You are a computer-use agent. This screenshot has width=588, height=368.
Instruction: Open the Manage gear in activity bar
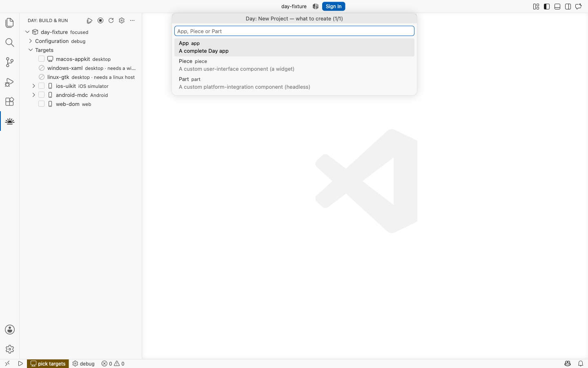(x=10, y=349)
